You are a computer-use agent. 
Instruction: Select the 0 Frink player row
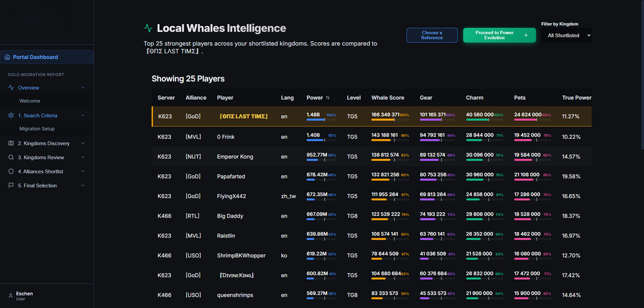(372, 137)
